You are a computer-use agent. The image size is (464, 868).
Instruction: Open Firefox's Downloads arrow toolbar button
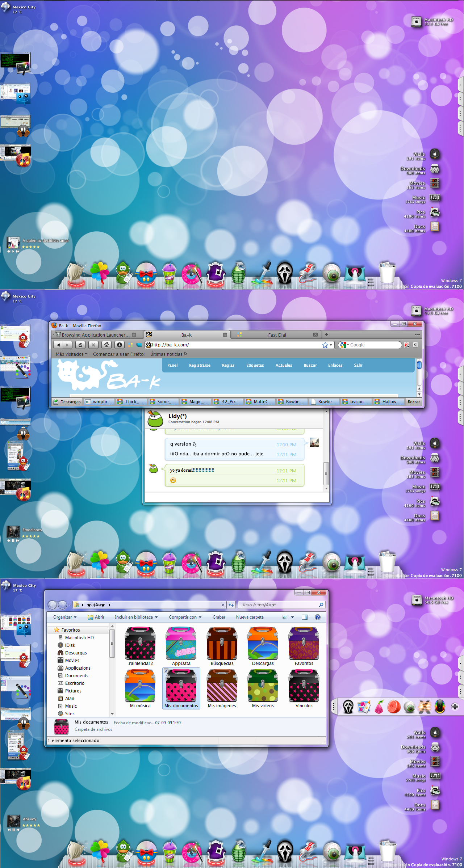pos(119,345)
